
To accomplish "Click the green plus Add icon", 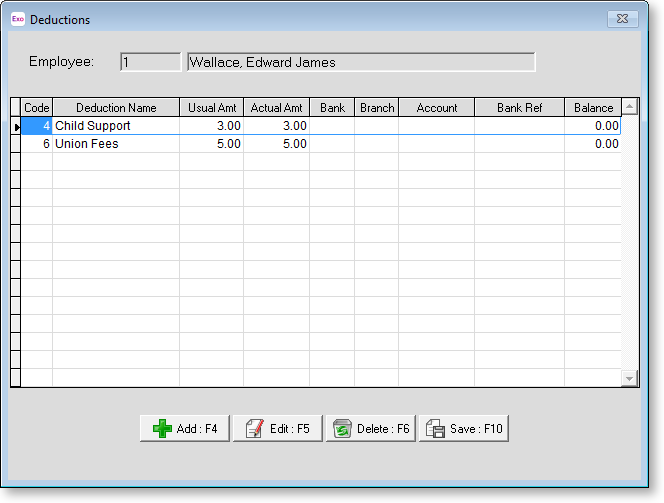I will coord(162,429).
